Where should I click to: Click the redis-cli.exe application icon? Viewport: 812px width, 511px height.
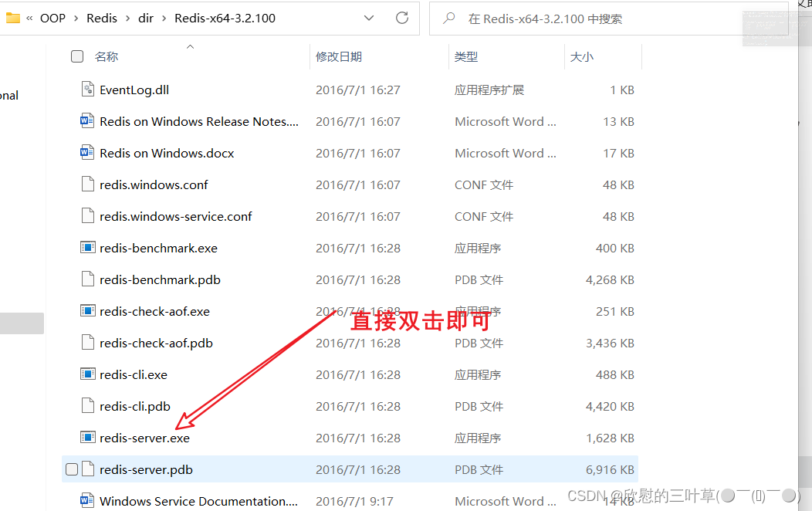click(x=87, y=374)
